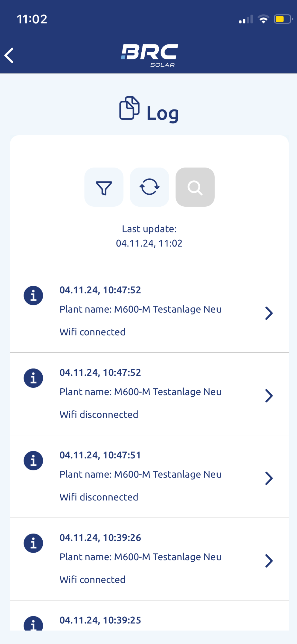Screen dimensions: 297x644
Task: Expand the 10:47:52 Wifi disconnected entry chevron
Action: [269, 396]
